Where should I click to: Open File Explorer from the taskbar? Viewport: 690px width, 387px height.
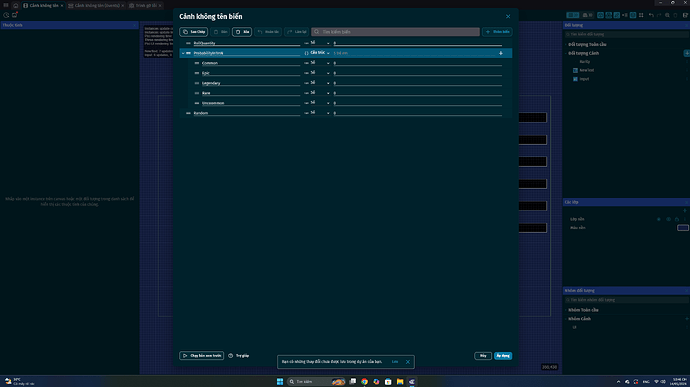tap(400, 382)
